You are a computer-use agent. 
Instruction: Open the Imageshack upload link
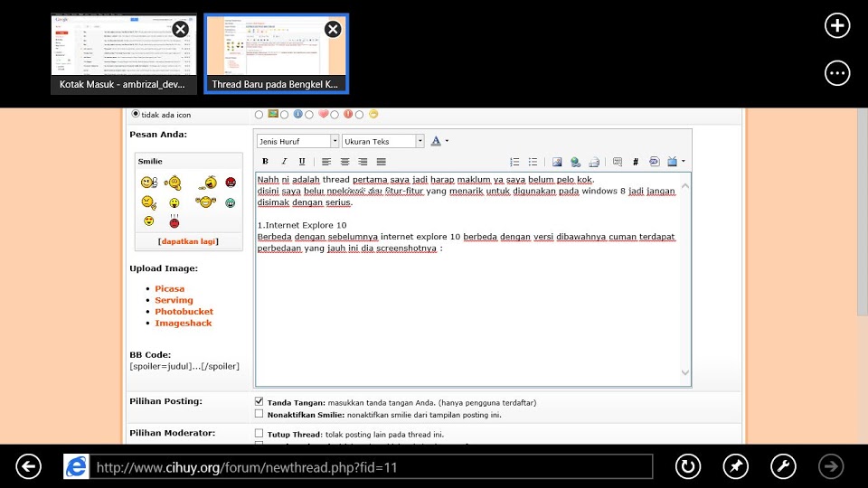pos(184,324)
